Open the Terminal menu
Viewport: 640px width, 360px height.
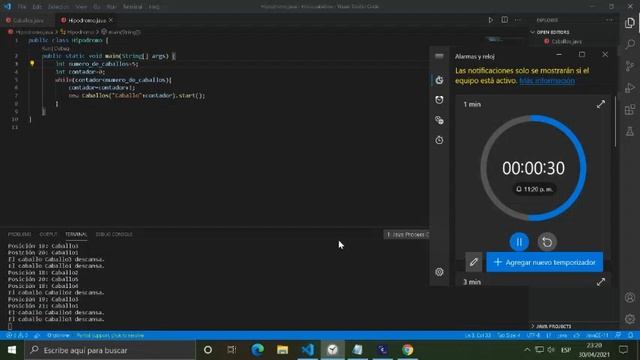coord(133,7)
